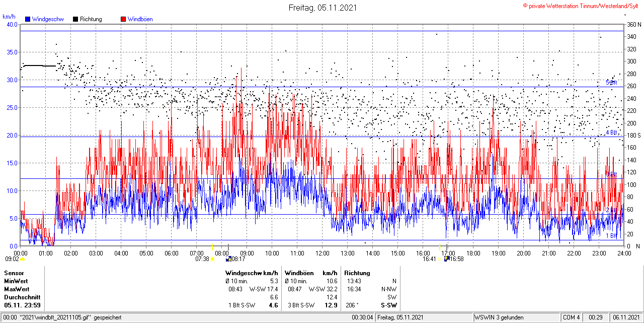Click the MaxWert row label
Screen dimensions: 644x323
(x=17, y=289)
